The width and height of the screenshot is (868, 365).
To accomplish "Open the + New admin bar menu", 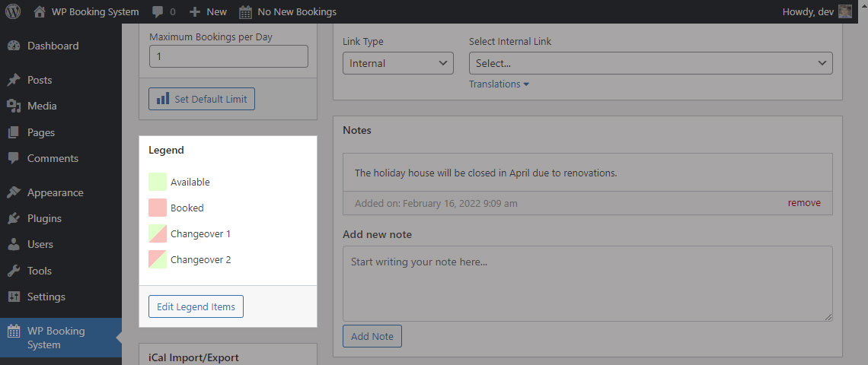I will tap(208, 11).
